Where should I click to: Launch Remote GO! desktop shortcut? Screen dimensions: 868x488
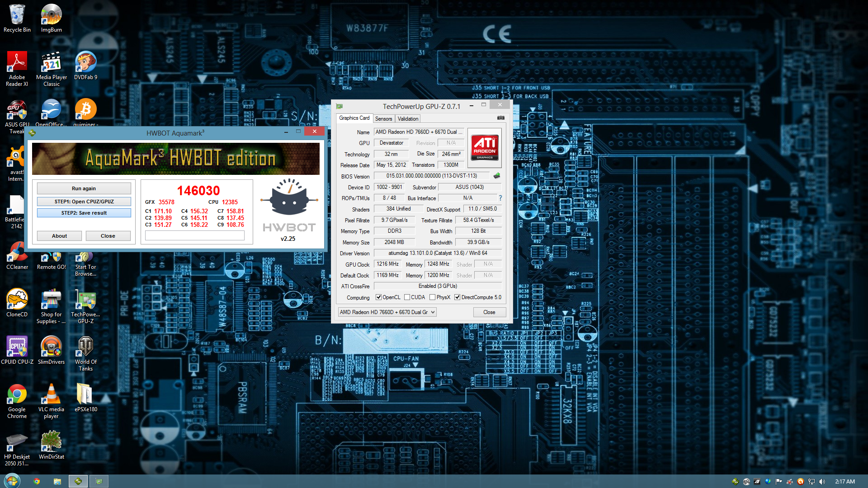point(51,259)
